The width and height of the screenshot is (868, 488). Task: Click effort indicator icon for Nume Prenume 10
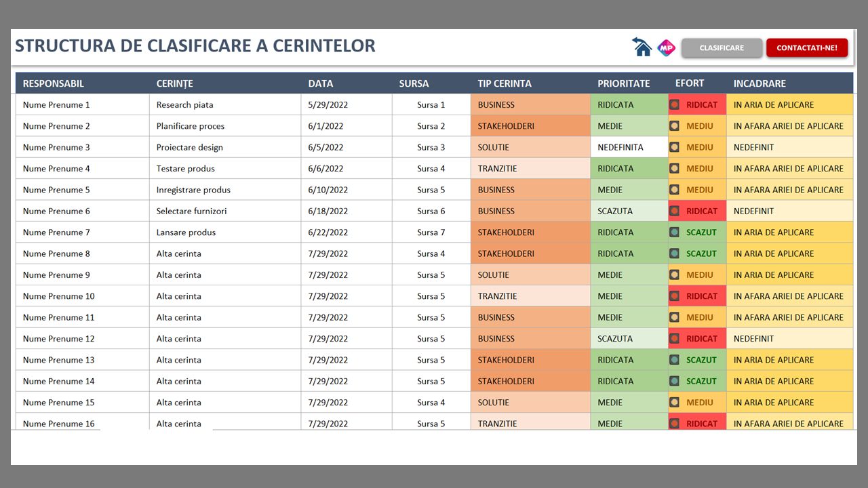click(x=674, y=296)
